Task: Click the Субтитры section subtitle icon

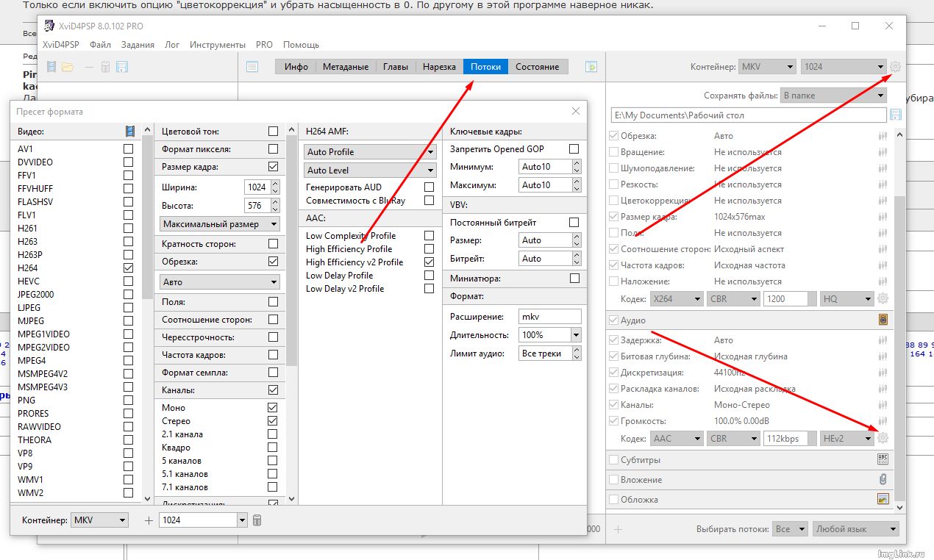Action: 883,459
